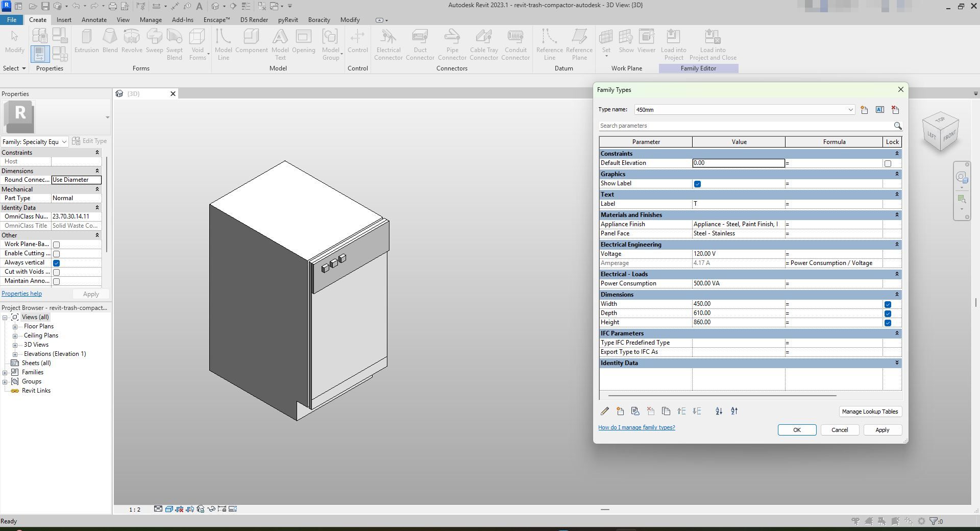Click the Edit Parameter pencil icon
This screenshot has width=980, height=531.
point(605,411)
